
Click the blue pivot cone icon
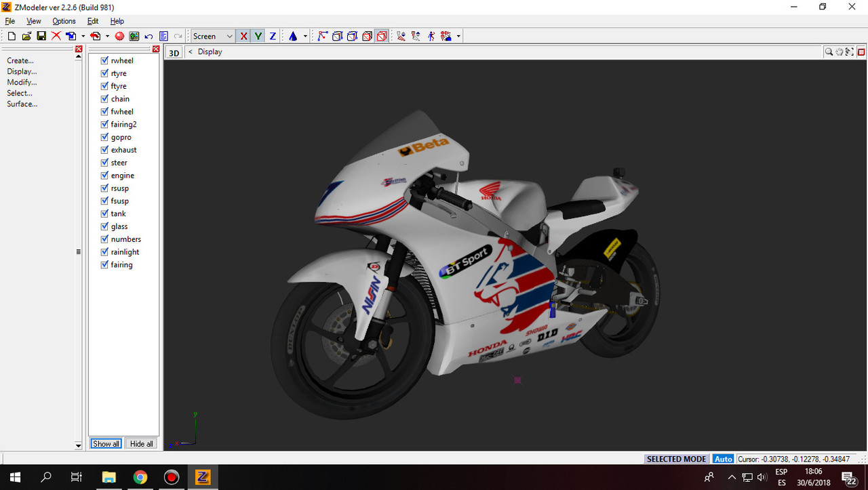click(293, 36)
